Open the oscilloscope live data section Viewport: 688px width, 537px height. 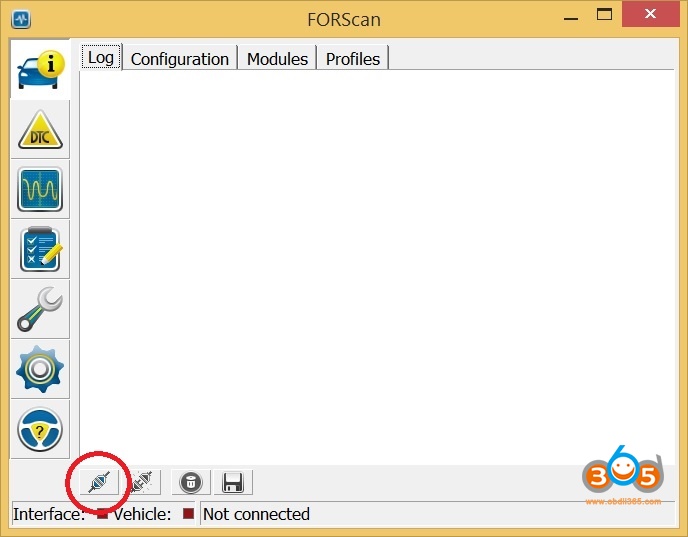[40, 190]
